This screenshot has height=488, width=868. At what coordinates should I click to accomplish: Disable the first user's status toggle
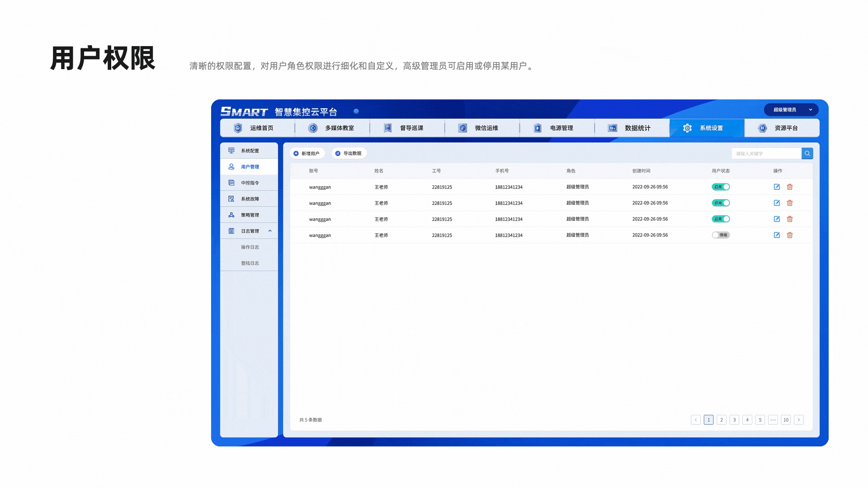[x=721, y=187]
